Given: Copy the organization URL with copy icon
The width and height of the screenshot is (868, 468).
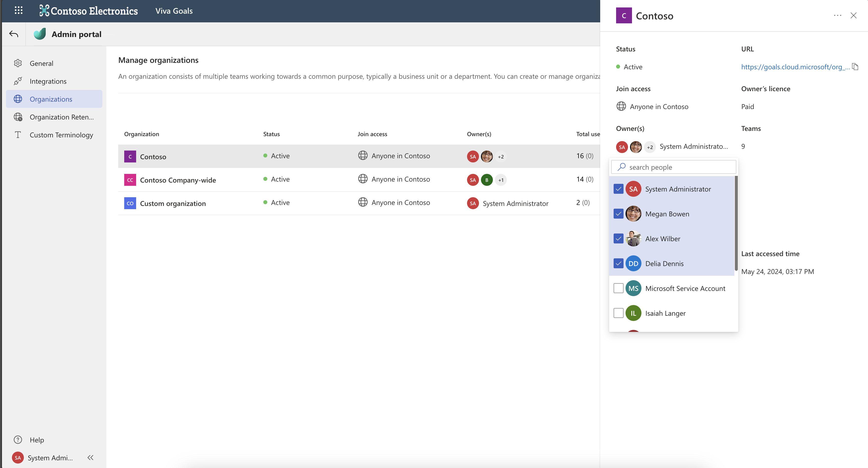Looking at the screenshot, I should (855, 67).
